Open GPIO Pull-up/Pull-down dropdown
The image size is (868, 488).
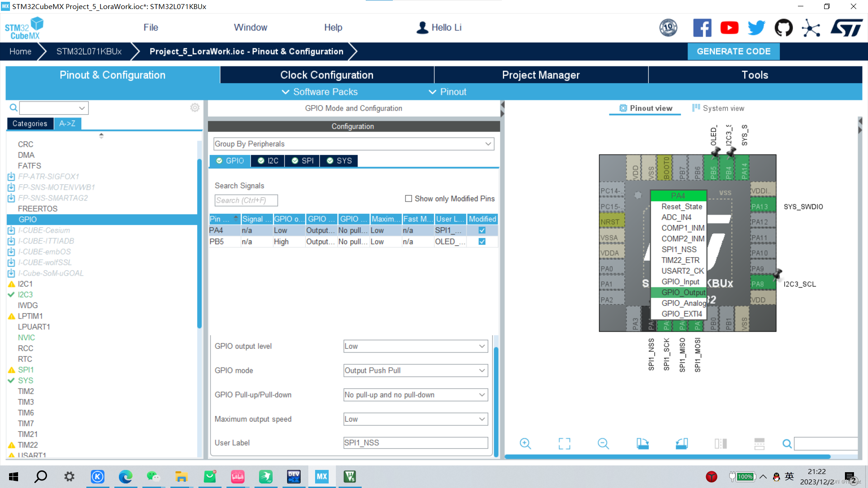pos(415,395)
